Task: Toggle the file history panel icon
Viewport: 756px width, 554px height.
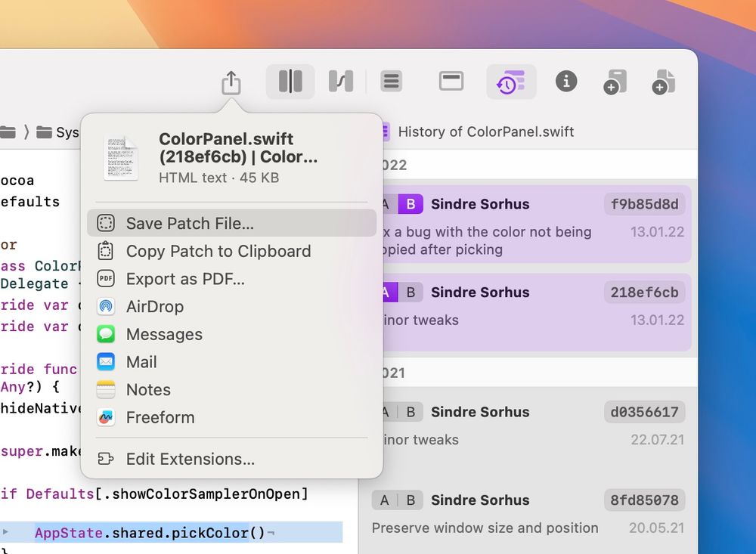Action: pos(511,82)
